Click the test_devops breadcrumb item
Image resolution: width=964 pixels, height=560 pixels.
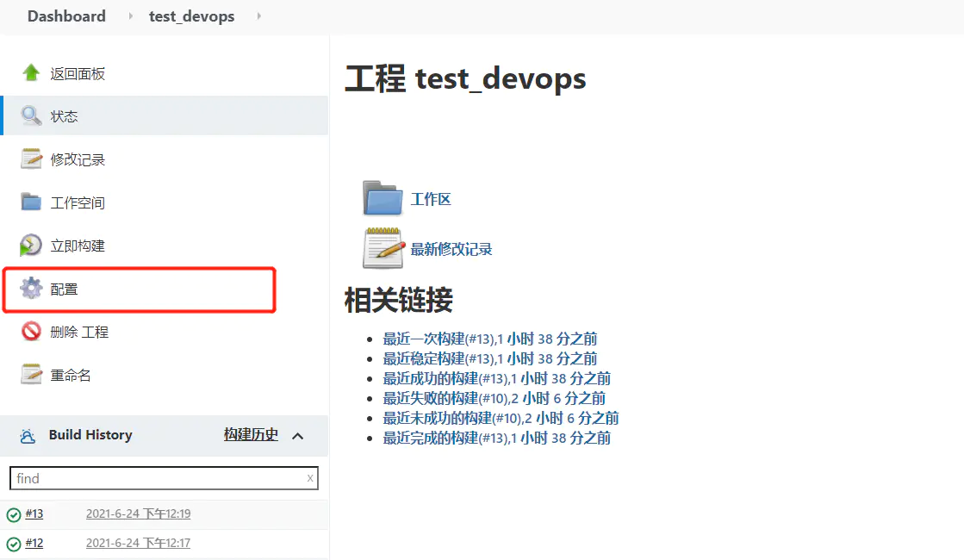[x=191, y=16]
